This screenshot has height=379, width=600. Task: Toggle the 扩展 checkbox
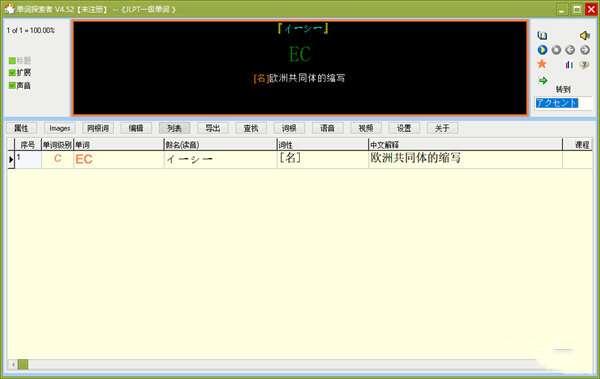(x=12, y=73)
